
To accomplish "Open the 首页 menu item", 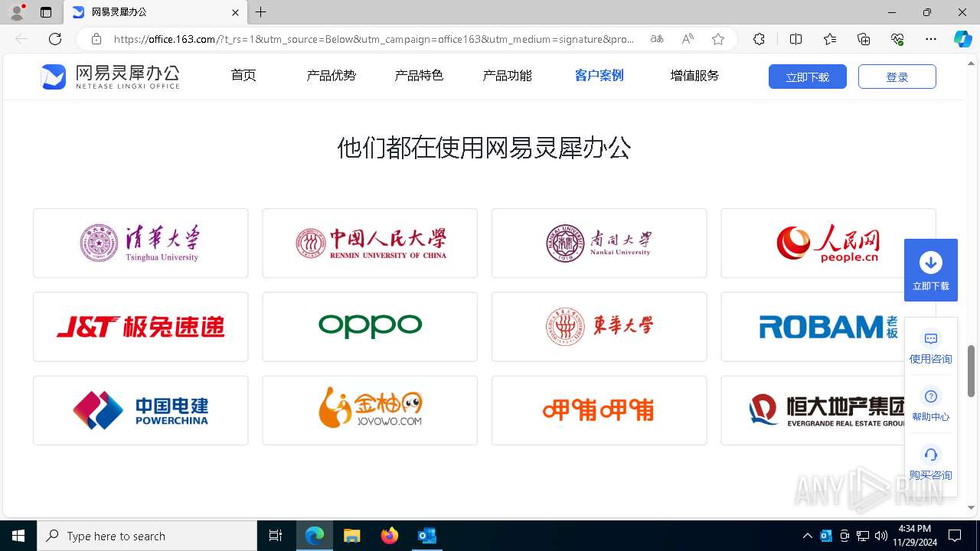I will click(243, 76).
